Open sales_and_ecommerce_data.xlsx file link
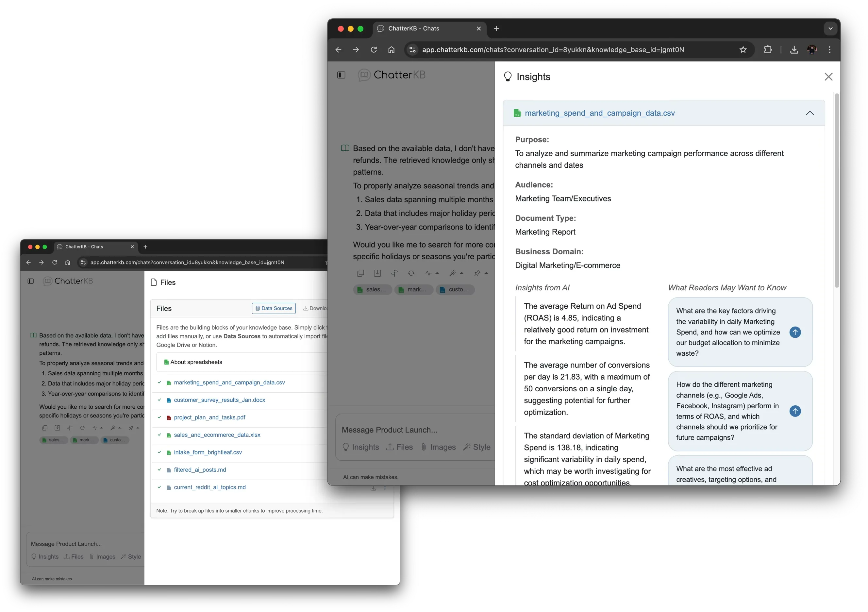 click(x=217, y=434)
